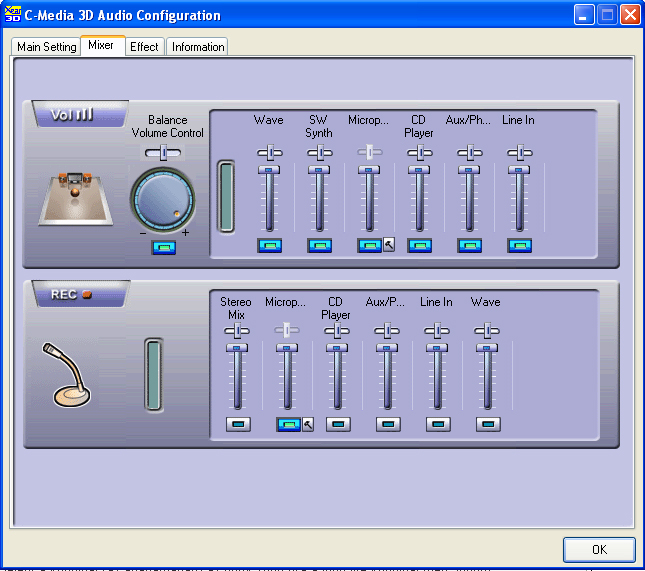This screenshot has height=571, width=645.
Task: Open the Main Setting tab
Action: tap(46, 46)
